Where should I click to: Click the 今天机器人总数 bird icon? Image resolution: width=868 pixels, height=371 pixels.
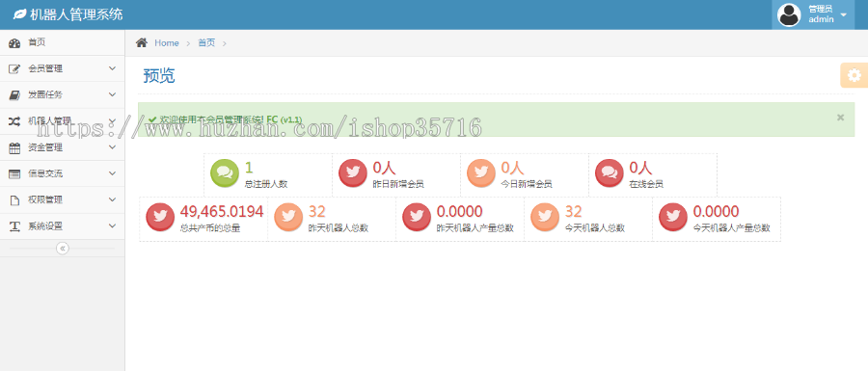545,217
